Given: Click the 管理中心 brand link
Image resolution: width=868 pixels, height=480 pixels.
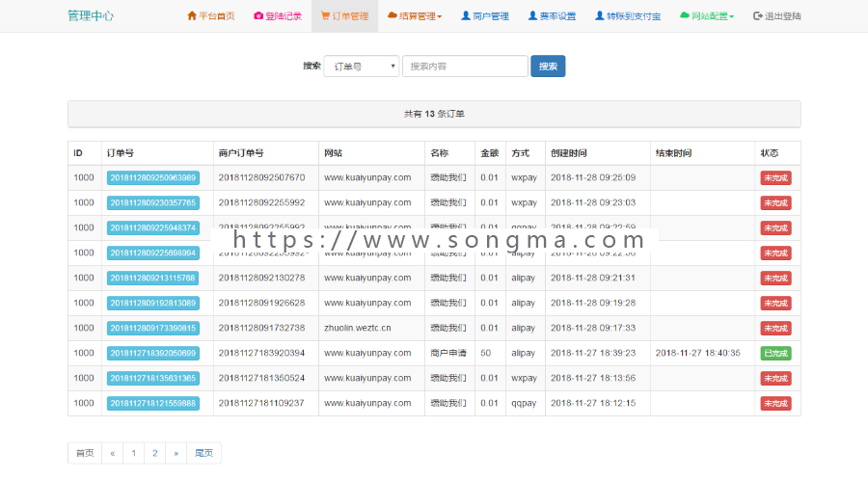Looking at the screenshot, I should coord(91,15).
